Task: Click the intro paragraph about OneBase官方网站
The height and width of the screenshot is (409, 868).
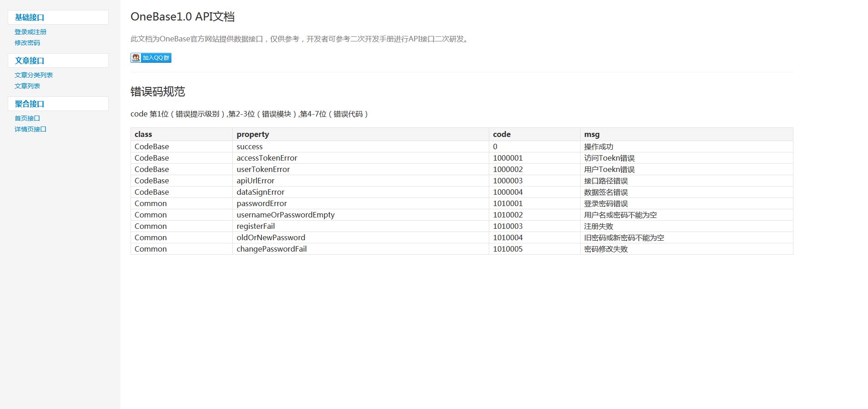Action: (x=301, y=39)
